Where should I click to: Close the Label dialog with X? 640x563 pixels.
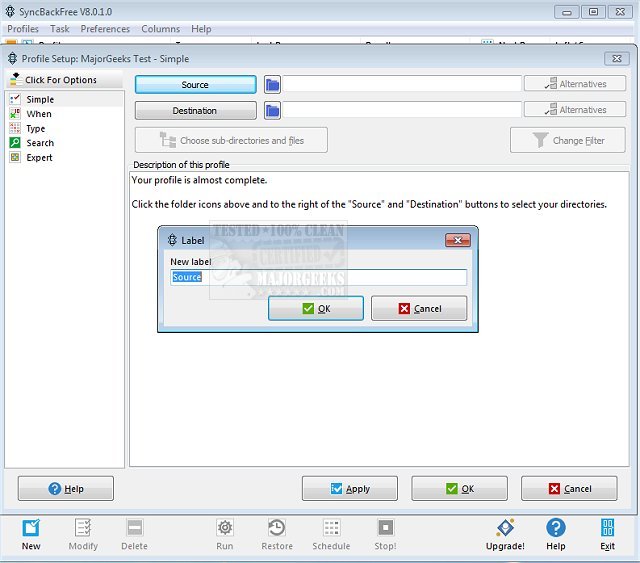click(458, 240)
